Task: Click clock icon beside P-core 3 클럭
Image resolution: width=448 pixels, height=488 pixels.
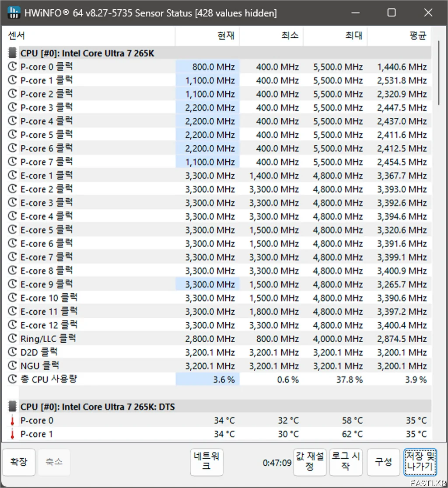Action: [12, 107]
